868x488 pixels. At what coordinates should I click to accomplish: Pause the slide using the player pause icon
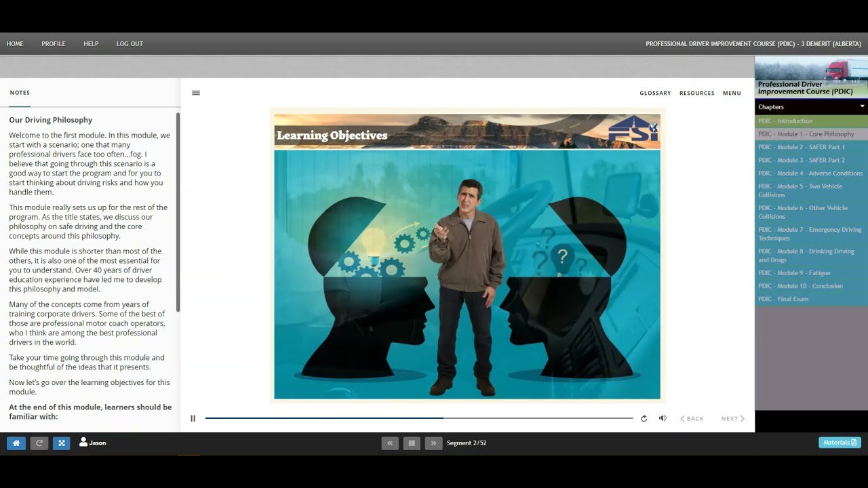click(193, 419)
